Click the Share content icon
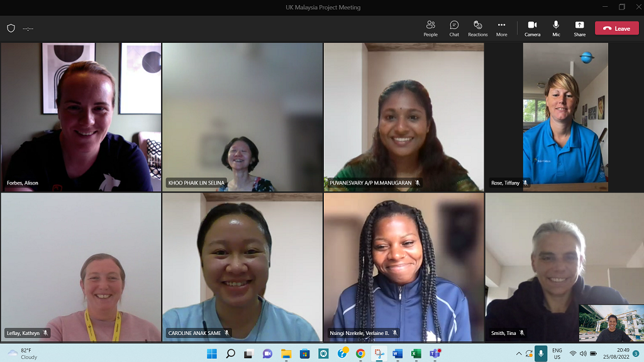 (579, 28)
